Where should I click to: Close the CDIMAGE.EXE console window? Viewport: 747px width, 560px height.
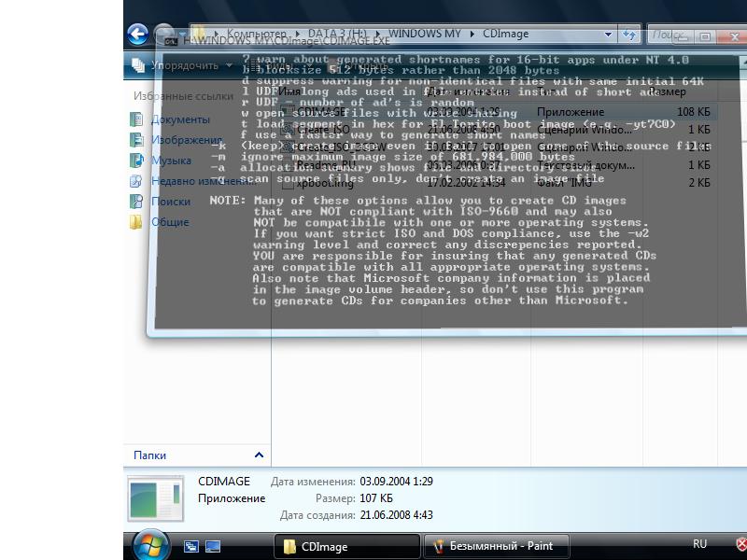734,36
